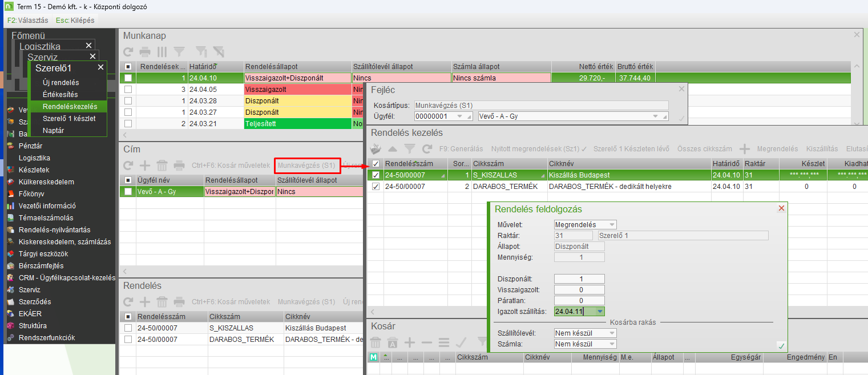This screenshot has height=375, width=868.
Task: Open CRM - Ügyfélkapcsolat-kezelés module
Action: coord(67,278)
